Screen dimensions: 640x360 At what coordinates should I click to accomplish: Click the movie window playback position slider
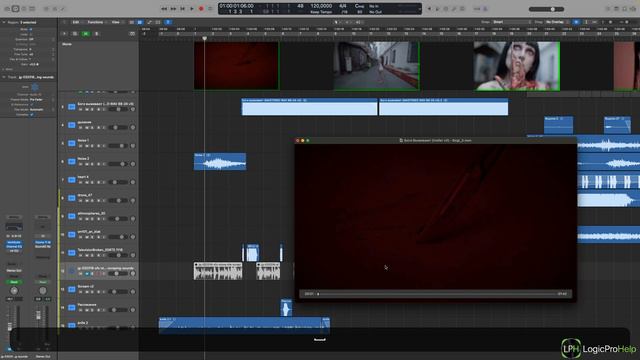tap(436, 294)
